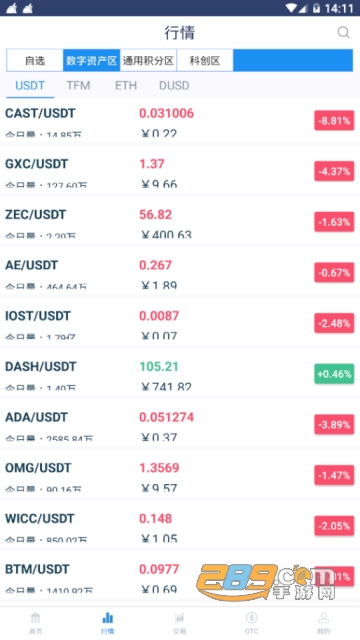This screenshot has height=640, width=360.
Task: Click the -3.89% badge for ADA
Action: point(334,425)
